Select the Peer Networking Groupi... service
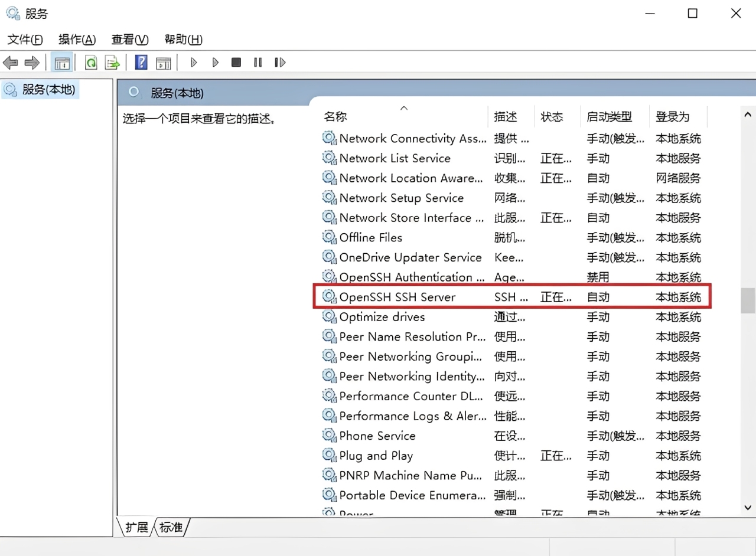The image size is (756, 556). click(512, 357)
